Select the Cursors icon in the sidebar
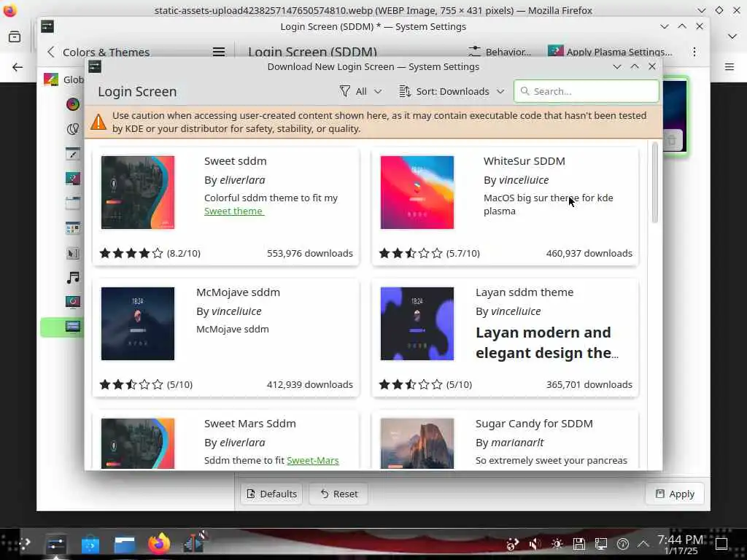This screenshot has width=747, height=560. pyautogui.click(x=73, y=252)
